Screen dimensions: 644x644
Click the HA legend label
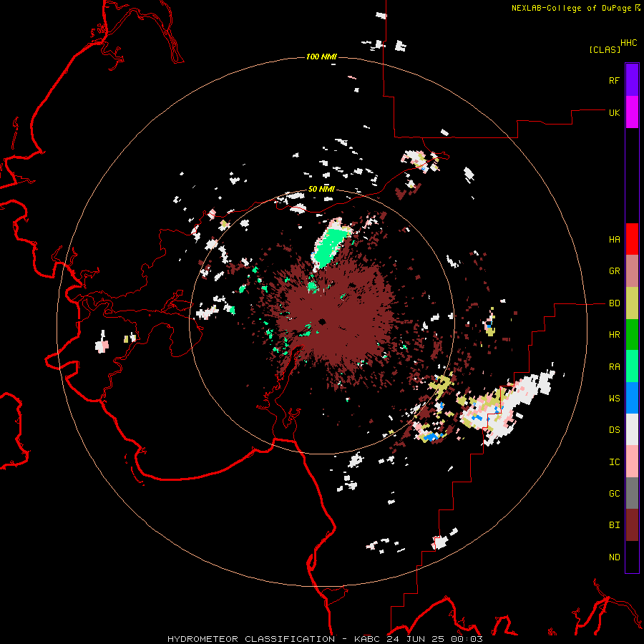[614, 239]
